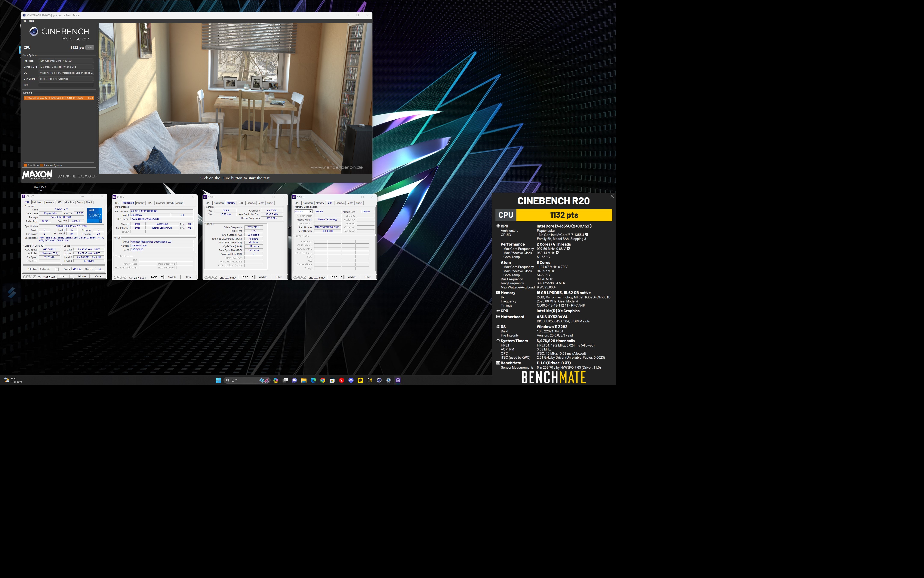
Task: Click the DRAM Frequency value 2593.7 MHz
Action: [x=253, y=227]
